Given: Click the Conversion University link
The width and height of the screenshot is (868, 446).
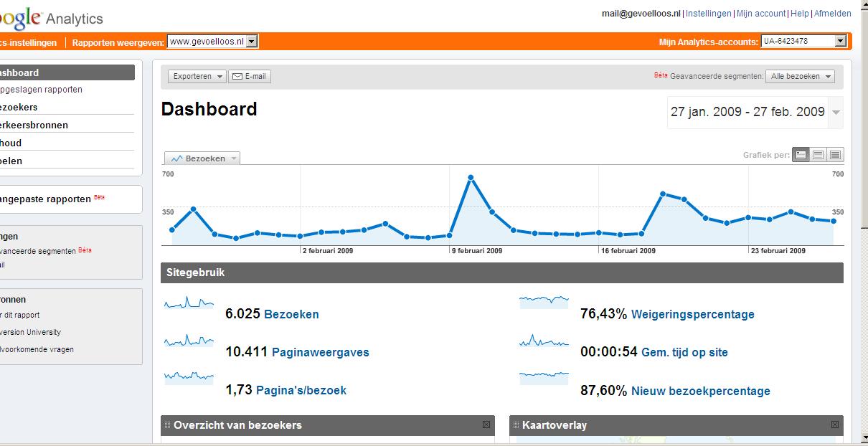Looking at the screenshot, I should (30, 332).
